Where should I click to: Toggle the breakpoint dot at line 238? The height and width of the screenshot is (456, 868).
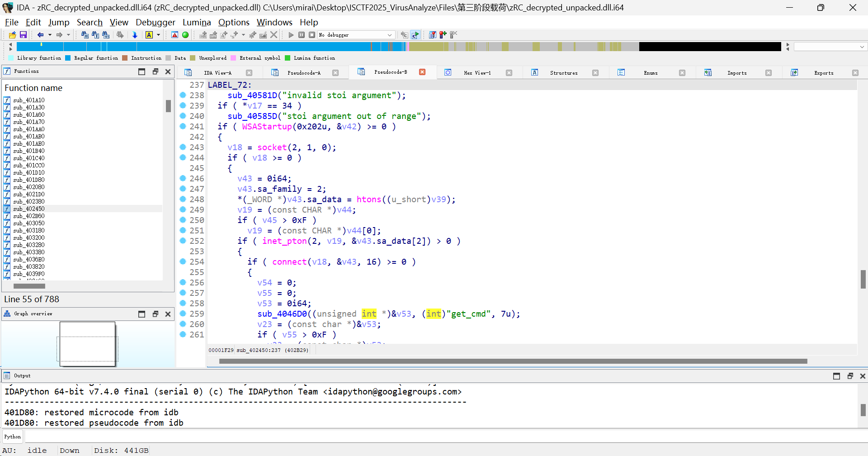coord(183,95)
